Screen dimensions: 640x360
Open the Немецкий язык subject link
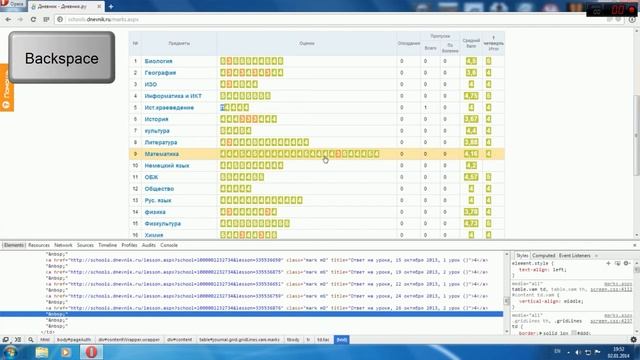pos(167,166)
